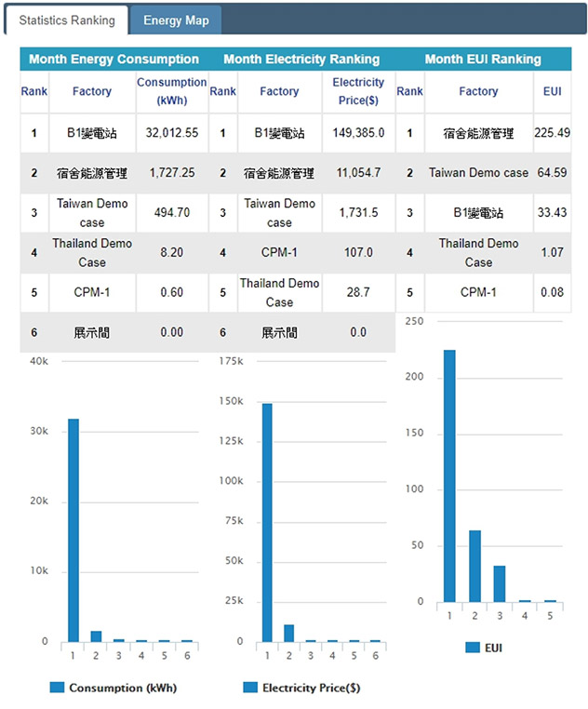Select the 33.43 EUI value
The height and width of the screenshot is (709, 588).
click(x=553, y=212)
